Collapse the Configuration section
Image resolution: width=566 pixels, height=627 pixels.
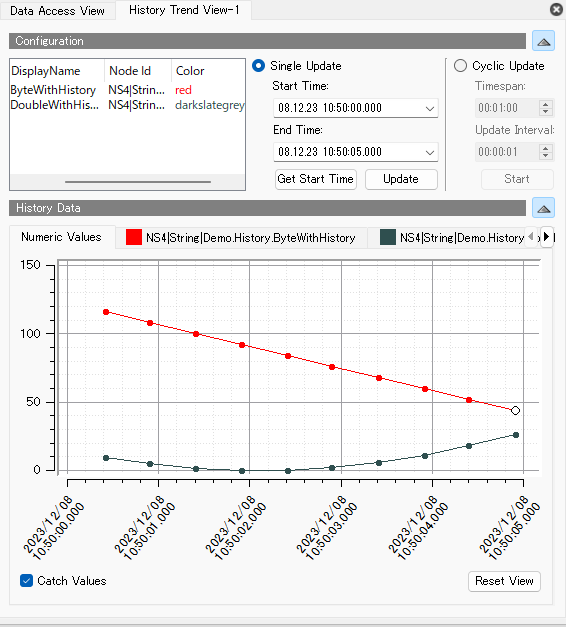tap(543, 41)
